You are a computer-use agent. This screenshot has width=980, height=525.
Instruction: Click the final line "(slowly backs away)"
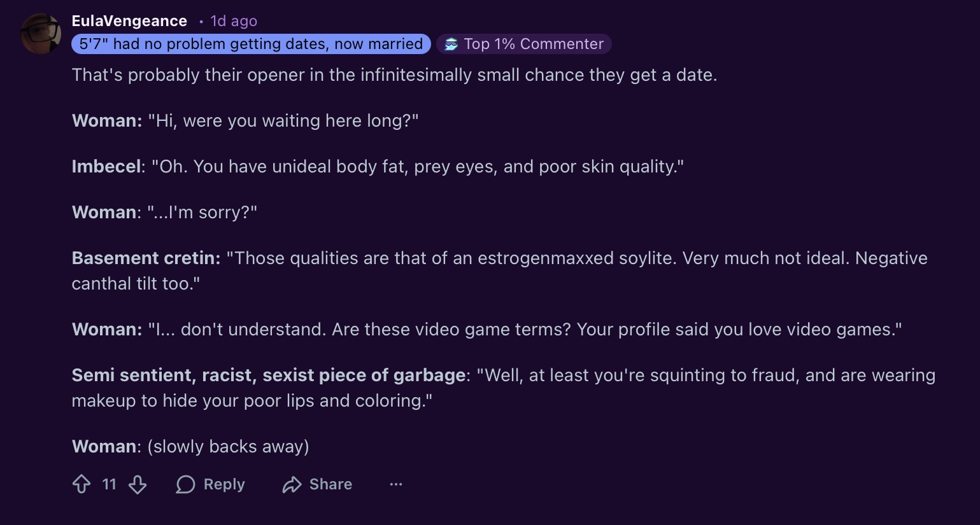(228, 447)
